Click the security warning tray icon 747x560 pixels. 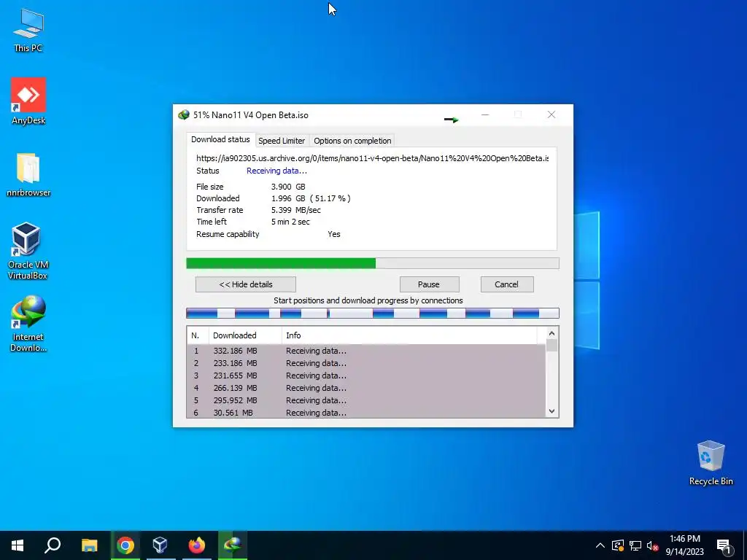point(618,545)
